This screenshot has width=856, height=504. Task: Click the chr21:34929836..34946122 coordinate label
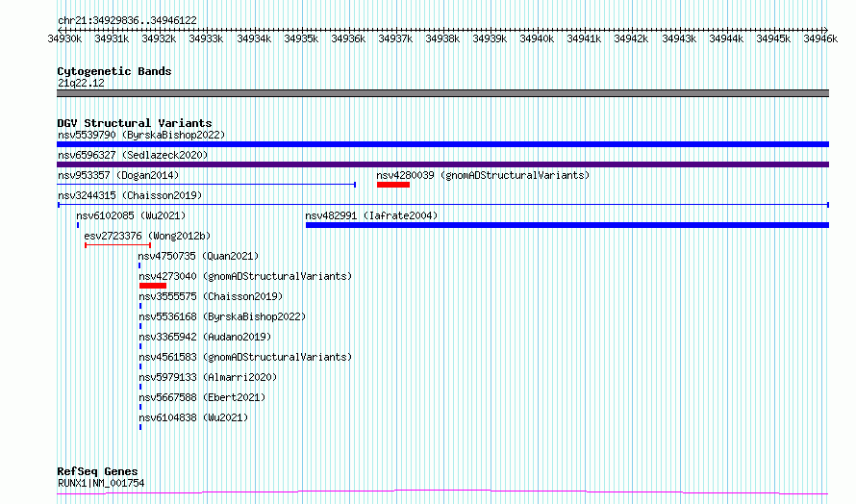click(127, 21)
